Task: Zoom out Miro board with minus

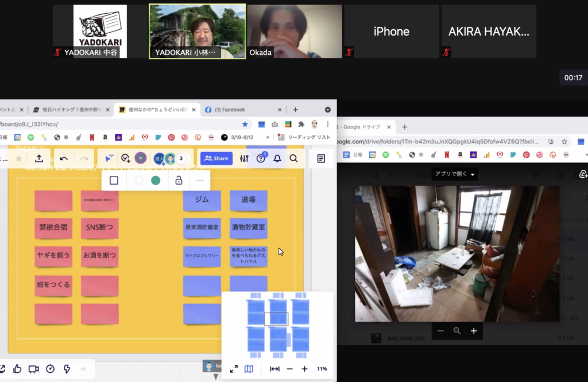Action: 289,369
